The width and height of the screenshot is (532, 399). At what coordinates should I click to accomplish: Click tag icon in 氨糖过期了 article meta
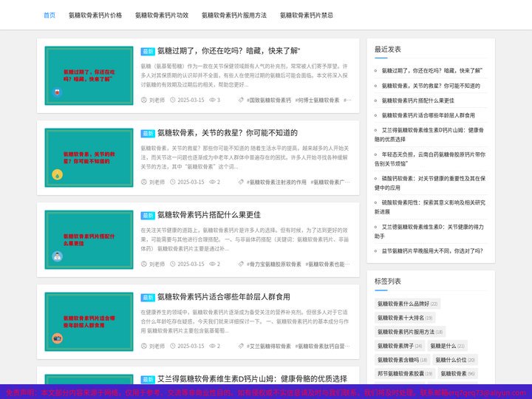click(x=241, y=100)
